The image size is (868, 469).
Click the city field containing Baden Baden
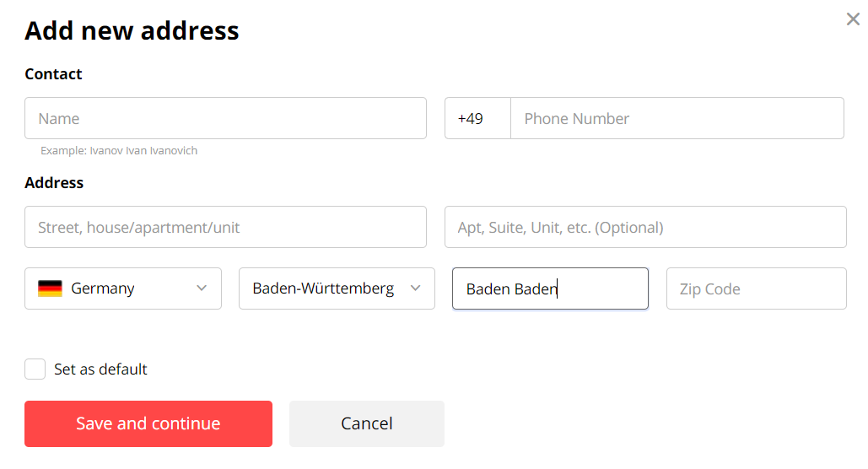click(x=550, y=288)
